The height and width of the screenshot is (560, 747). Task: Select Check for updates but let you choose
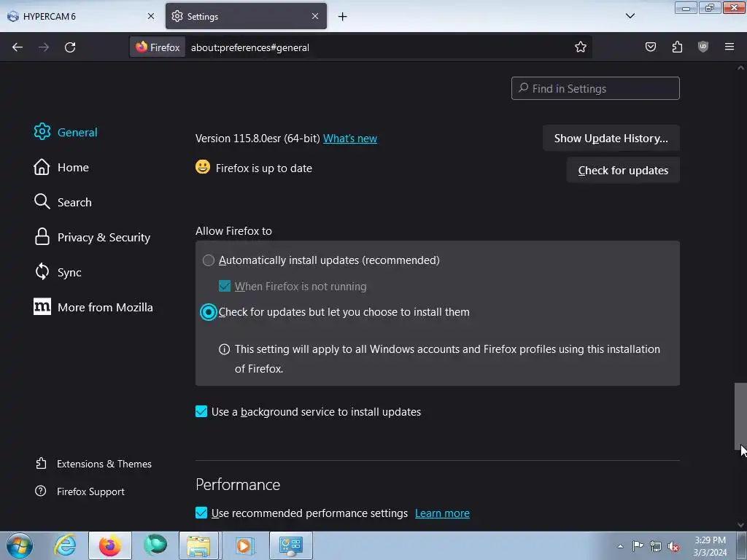[208, 312]
